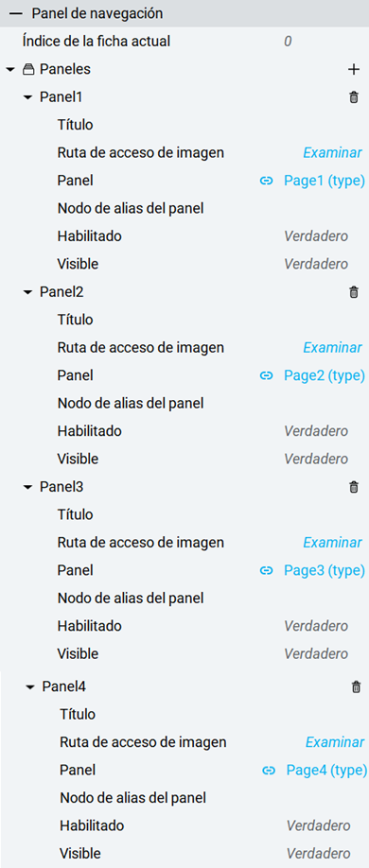Remove Panel3 via its trash icon
The height and width of the screenshot is (868, 369).
coord(354,487)
